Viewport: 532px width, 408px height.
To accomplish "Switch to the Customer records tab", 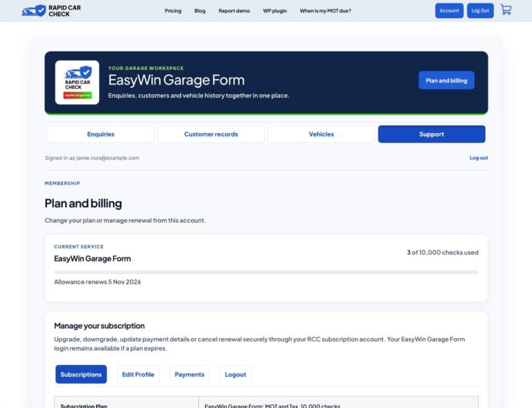I will pos(211,134).
